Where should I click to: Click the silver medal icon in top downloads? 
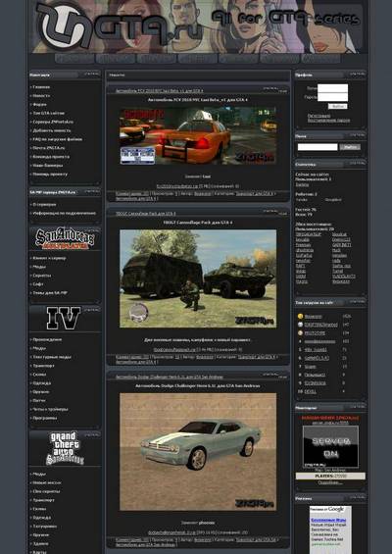coord(300,325)
